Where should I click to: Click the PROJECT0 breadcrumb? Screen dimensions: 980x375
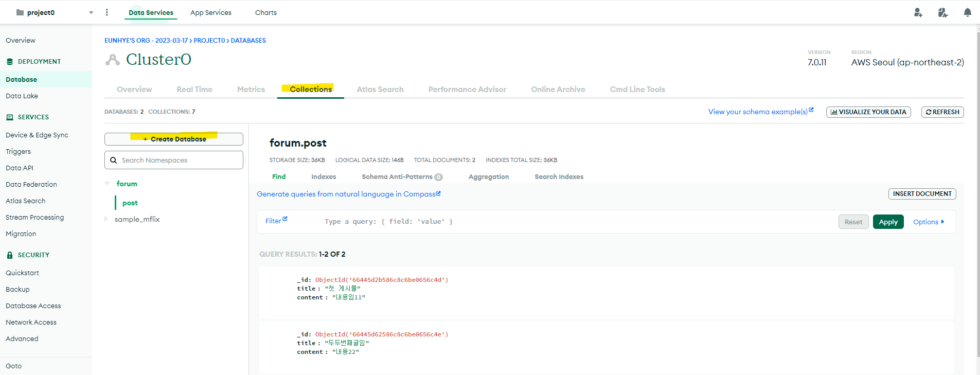tap(209, 40)
